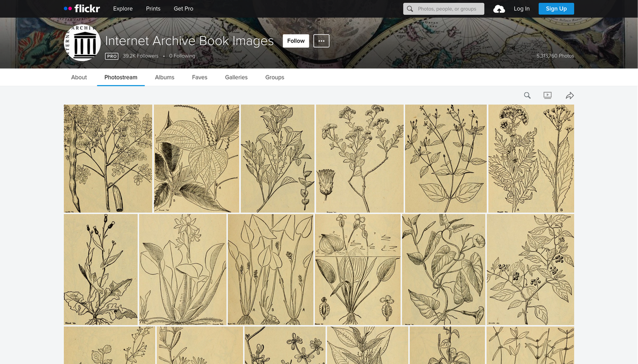
Task: Click the upload cloud icon
Action: tap(499, 9)
